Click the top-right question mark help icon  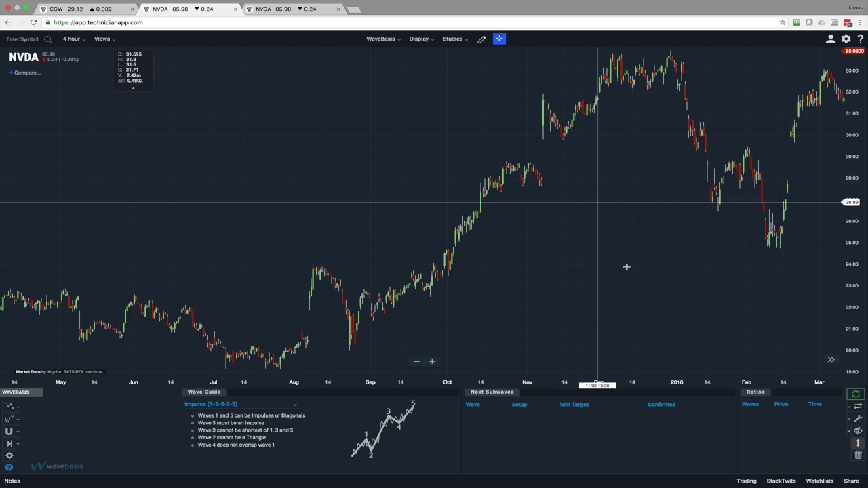pos(860,39)
